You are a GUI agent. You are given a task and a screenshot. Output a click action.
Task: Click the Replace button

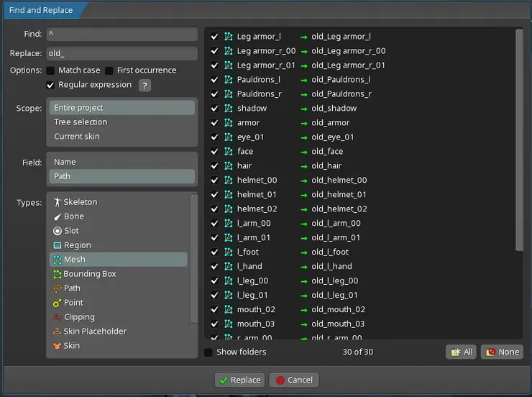(240, 380)
